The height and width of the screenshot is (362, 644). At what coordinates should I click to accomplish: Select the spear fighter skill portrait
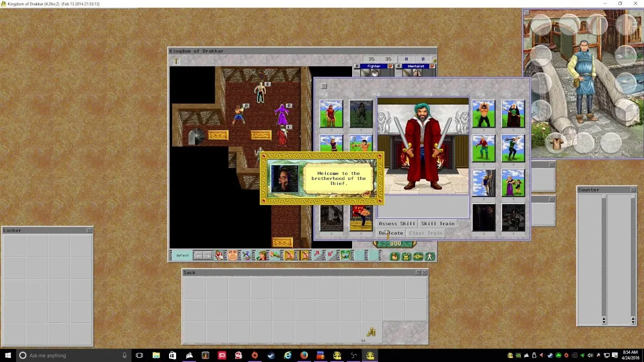(x=331, y=114)
